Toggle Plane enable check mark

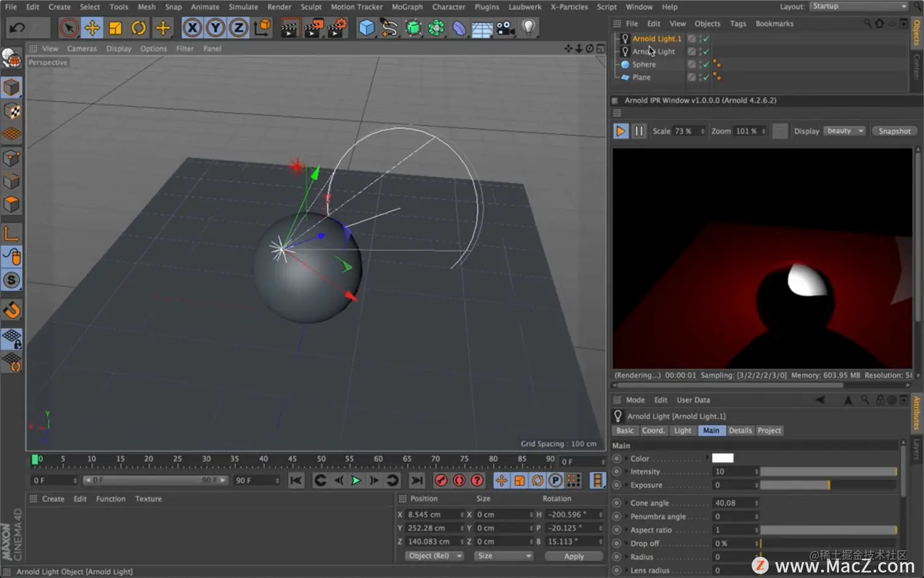(706, 77)
